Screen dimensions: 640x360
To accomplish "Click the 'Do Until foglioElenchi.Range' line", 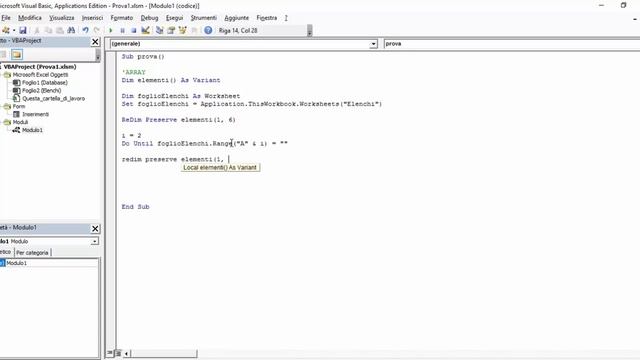I will 204,144.
